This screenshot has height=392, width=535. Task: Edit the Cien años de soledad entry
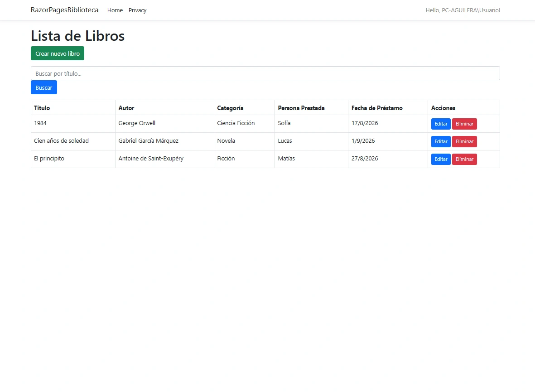coord(441,142)
